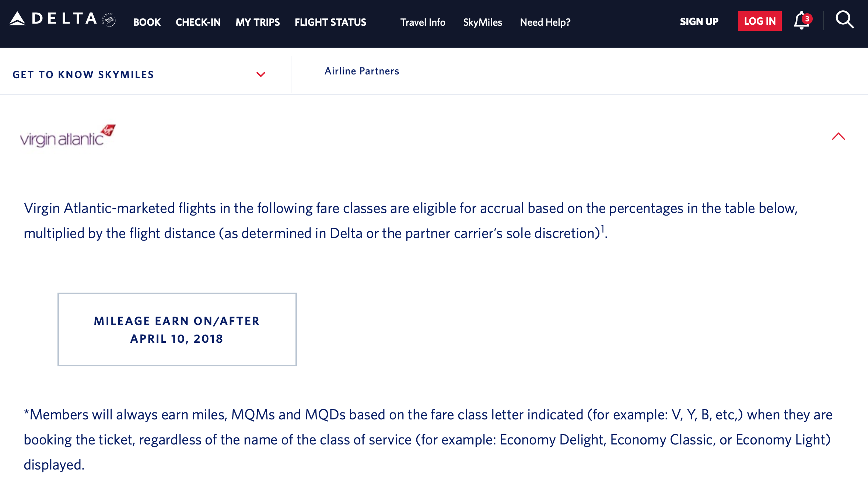Switch to the Airline Partners tab
868x485 pixels.
click(x=362, y=71)
